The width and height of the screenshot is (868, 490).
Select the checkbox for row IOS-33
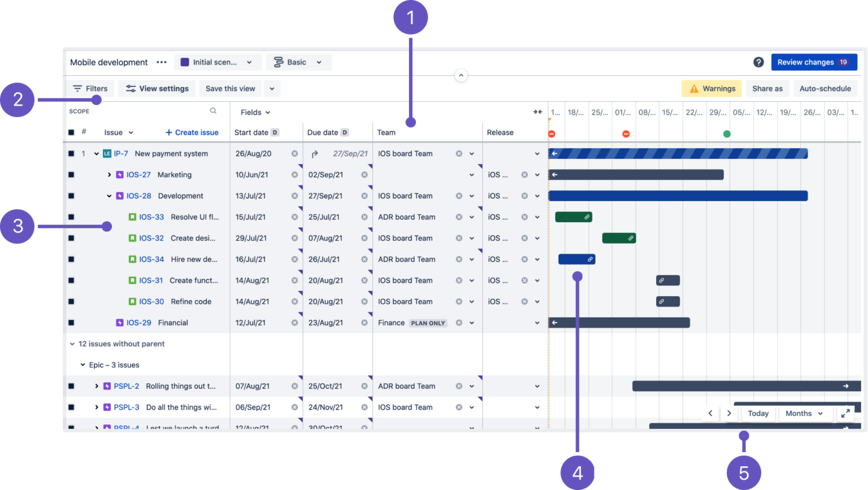point(71,216)
